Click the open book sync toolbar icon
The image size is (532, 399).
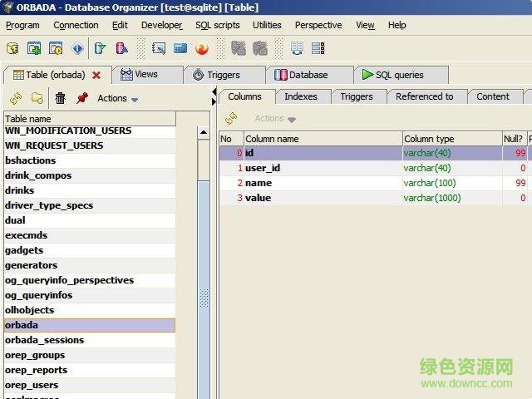coord(298,48)
